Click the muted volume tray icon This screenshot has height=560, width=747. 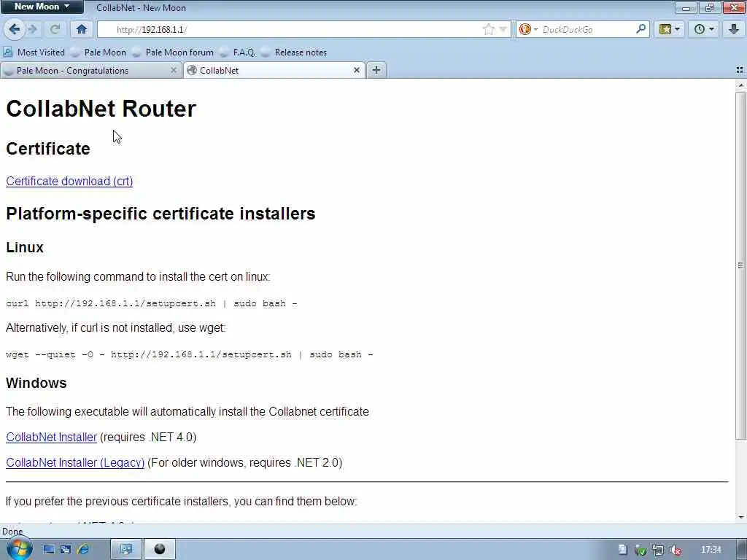click(675, 551)
